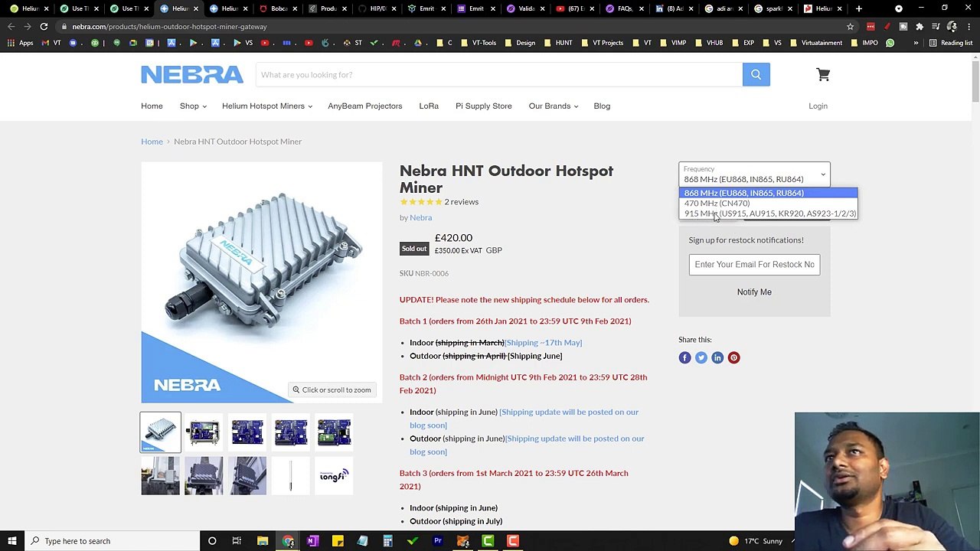The width and height of the screenshot is (980, 551).
Task: Click Notify Me button
Action: [754, 292]
